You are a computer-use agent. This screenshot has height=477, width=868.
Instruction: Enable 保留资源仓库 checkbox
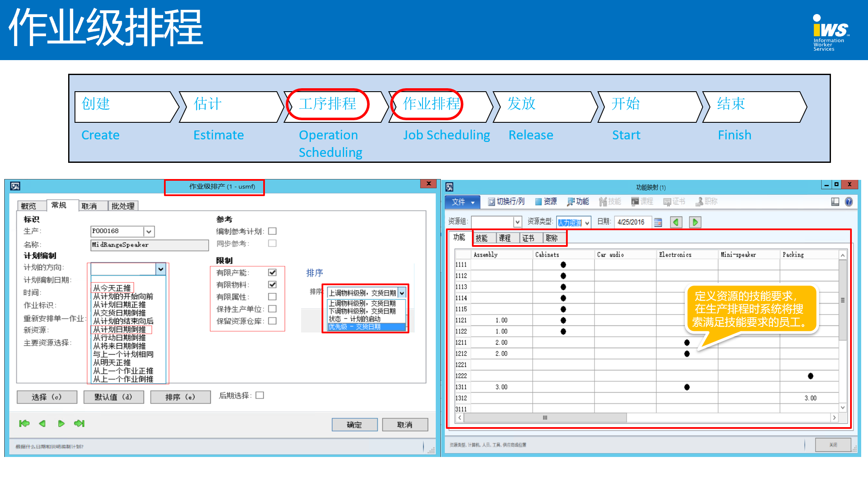273,321
